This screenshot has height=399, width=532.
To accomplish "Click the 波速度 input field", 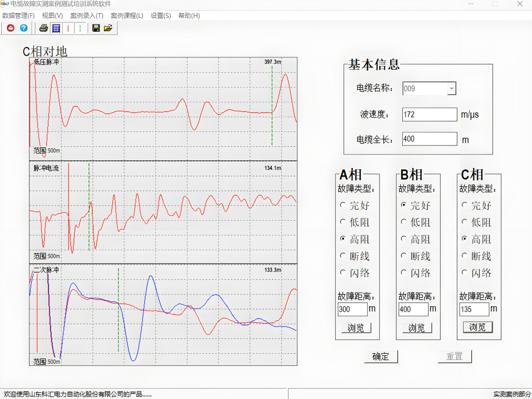I will [x=429, y=115].
